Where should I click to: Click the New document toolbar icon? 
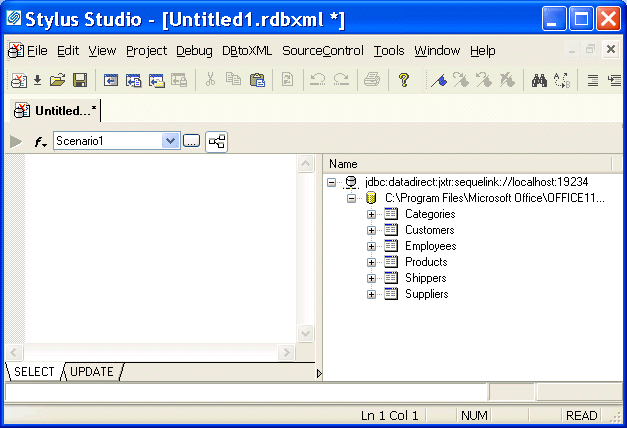(18, 81)
